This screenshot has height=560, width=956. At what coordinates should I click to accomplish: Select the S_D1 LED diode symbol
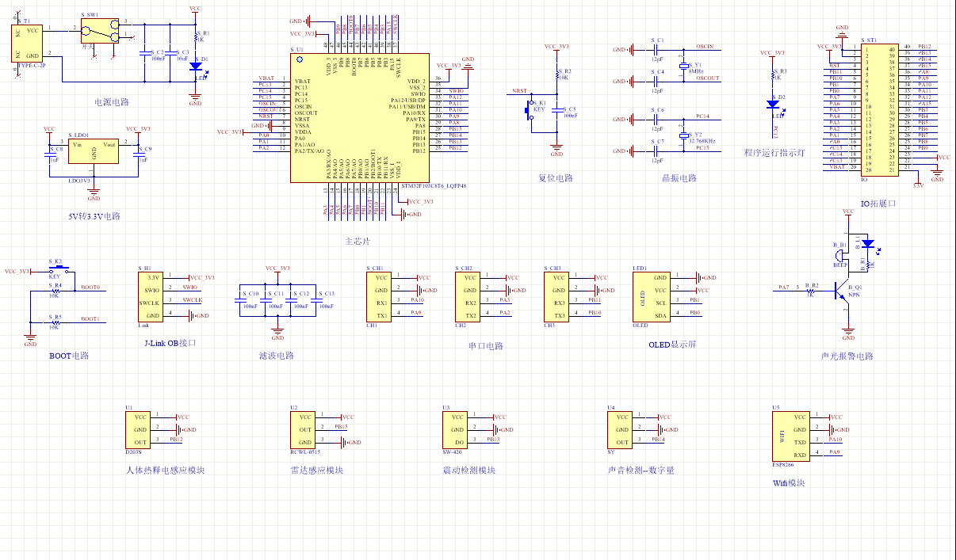[196, 67]
